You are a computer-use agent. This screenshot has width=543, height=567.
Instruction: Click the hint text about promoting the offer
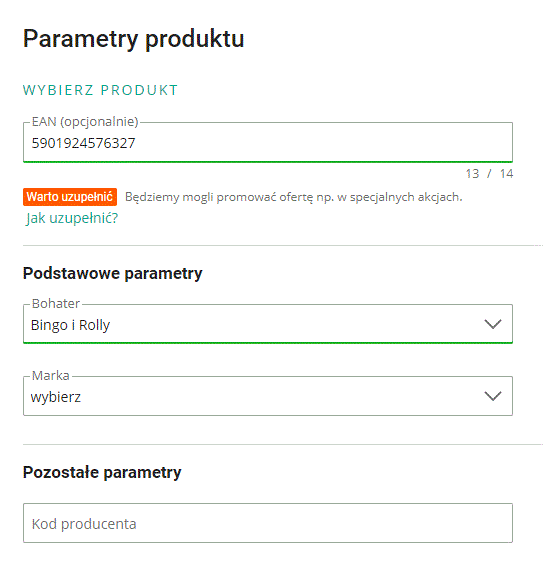click(294, 197)
